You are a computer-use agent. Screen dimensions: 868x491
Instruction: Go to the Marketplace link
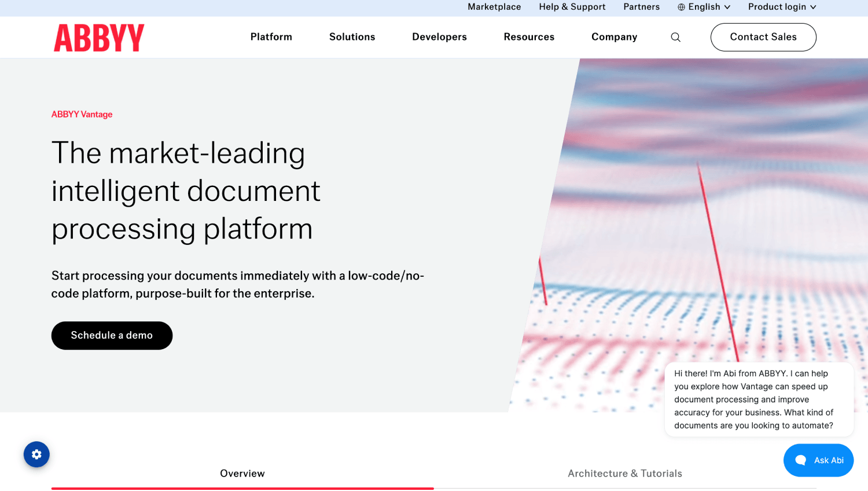coord(494,7)
